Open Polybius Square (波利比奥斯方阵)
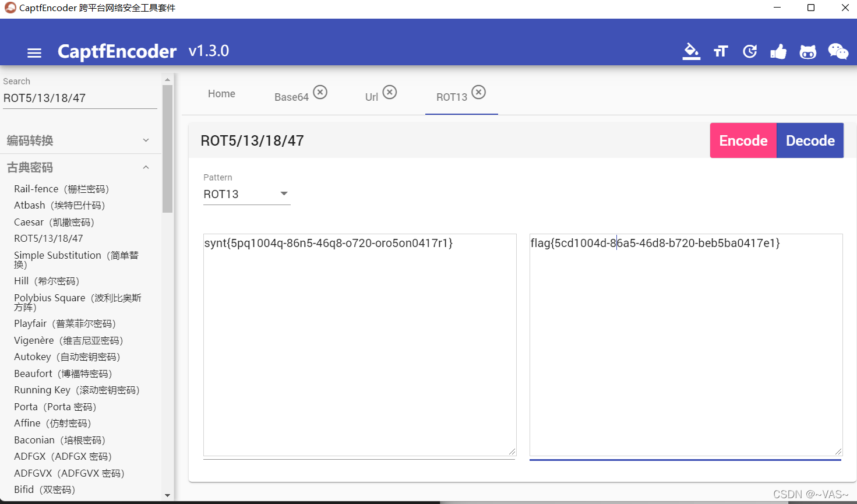The height and width of the screenshot is (504, 857). click(77, 302)
